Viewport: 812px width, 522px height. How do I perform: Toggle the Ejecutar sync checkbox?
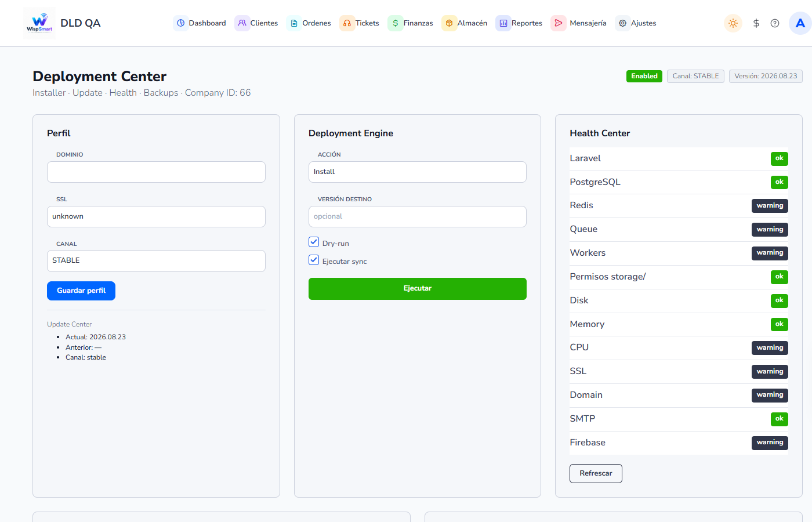(314, 260)
